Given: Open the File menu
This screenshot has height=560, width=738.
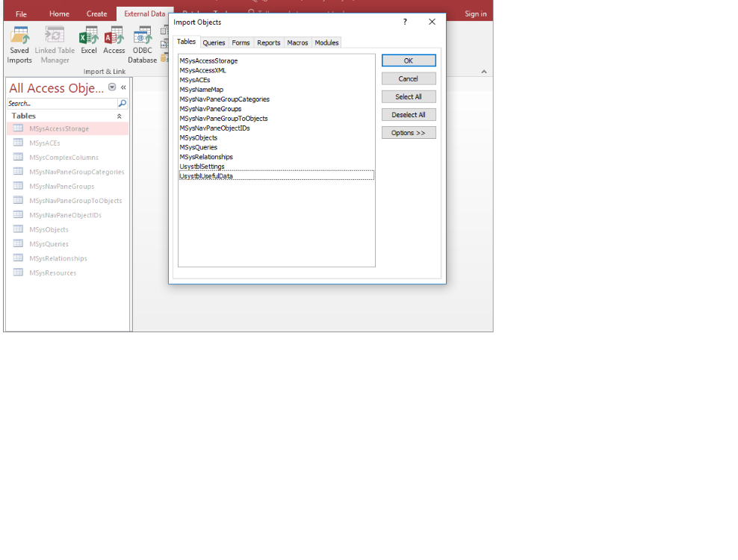Looking at the screenshot, I should (x=21, y=13).
